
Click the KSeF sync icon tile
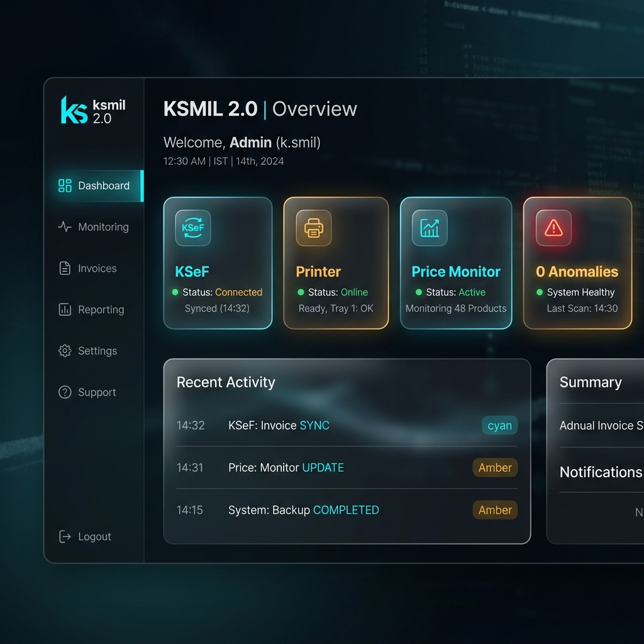tap(193, 228)
